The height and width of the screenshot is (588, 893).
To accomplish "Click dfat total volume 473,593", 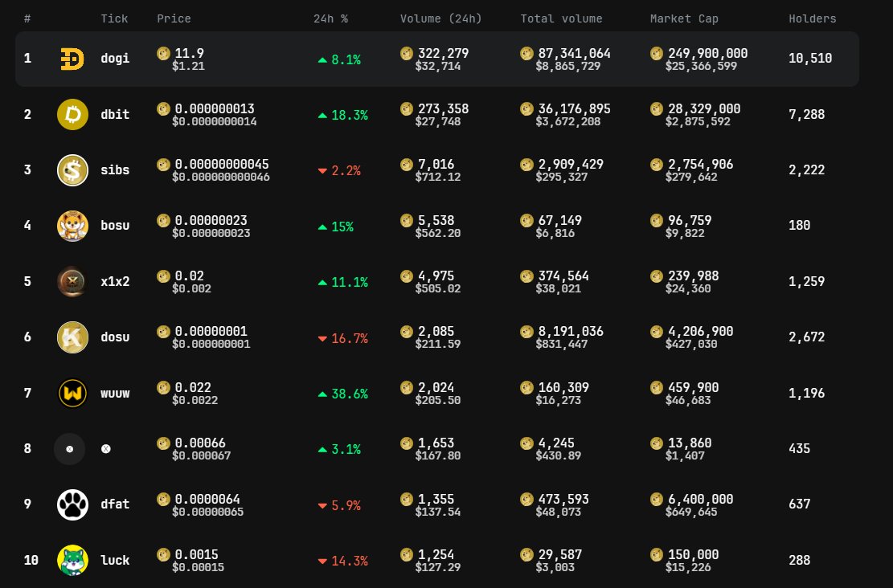I will tap(563, 499).
